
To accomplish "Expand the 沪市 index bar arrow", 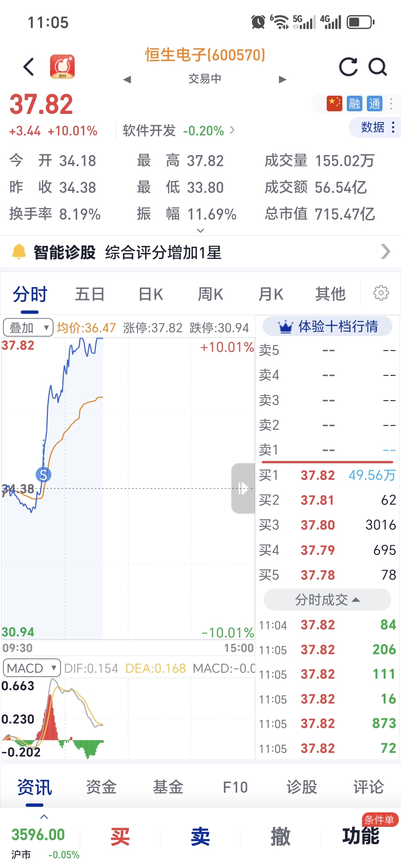I will point(44,817).
